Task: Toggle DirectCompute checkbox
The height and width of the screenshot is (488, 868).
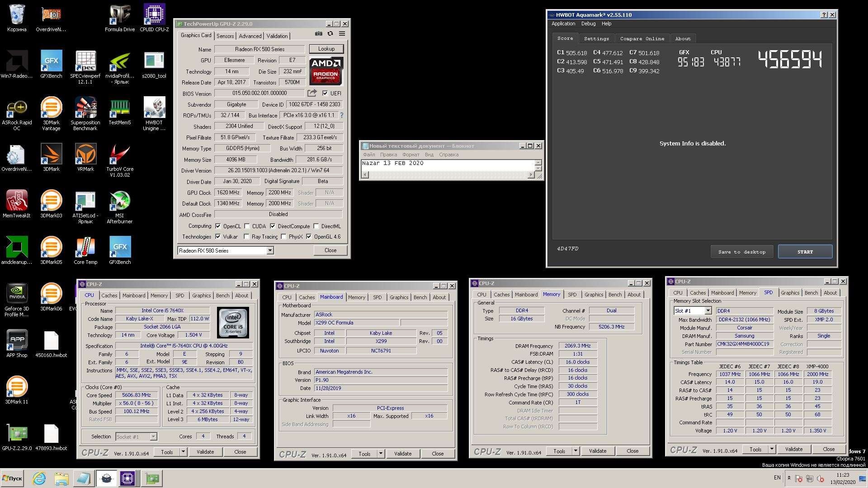Action: tap(273, 226)
